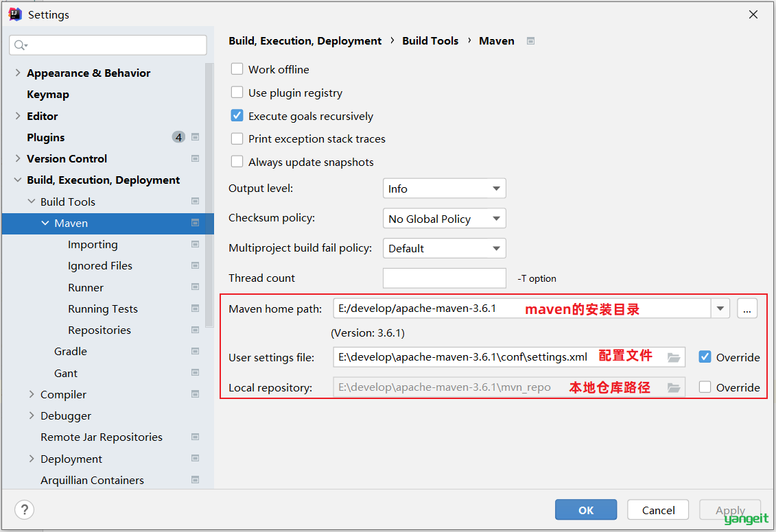Click the project-level icon beside Deployment

tap(195, 459)
